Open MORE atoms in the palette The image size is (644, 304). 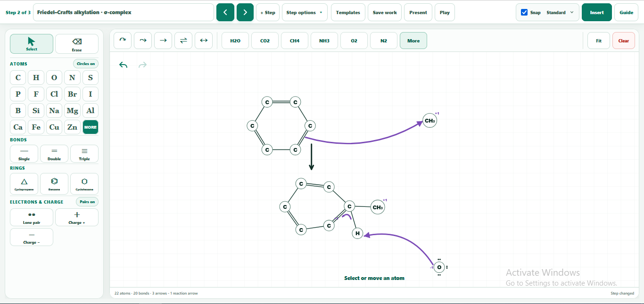(x=91, y=127)
